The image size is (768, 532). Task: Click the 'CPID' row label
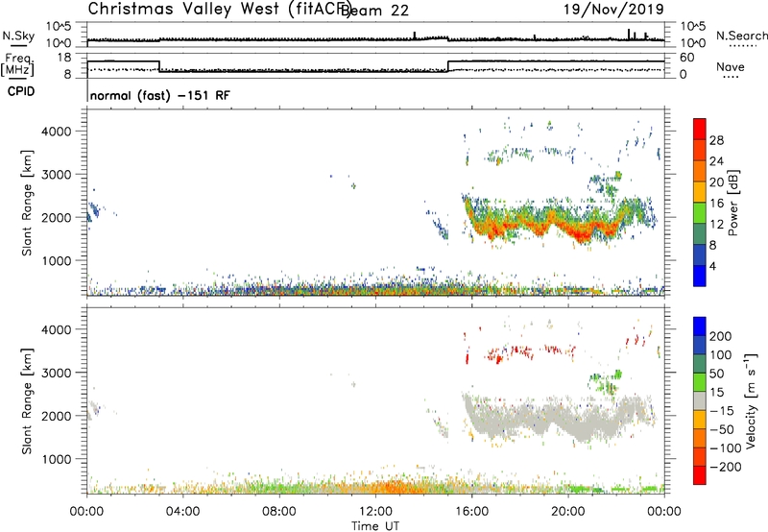21,91
